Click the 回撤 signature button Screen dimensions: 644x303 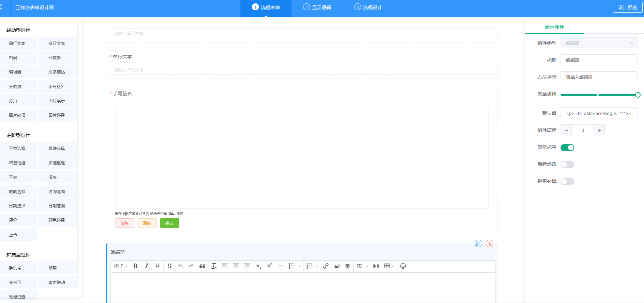(x=147, y=223)
